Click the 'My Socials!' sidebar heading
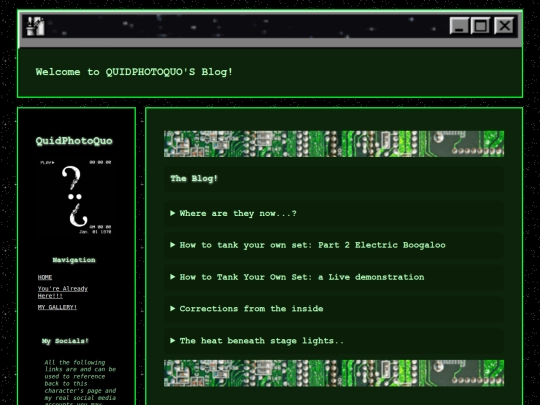 pos(65,341)
